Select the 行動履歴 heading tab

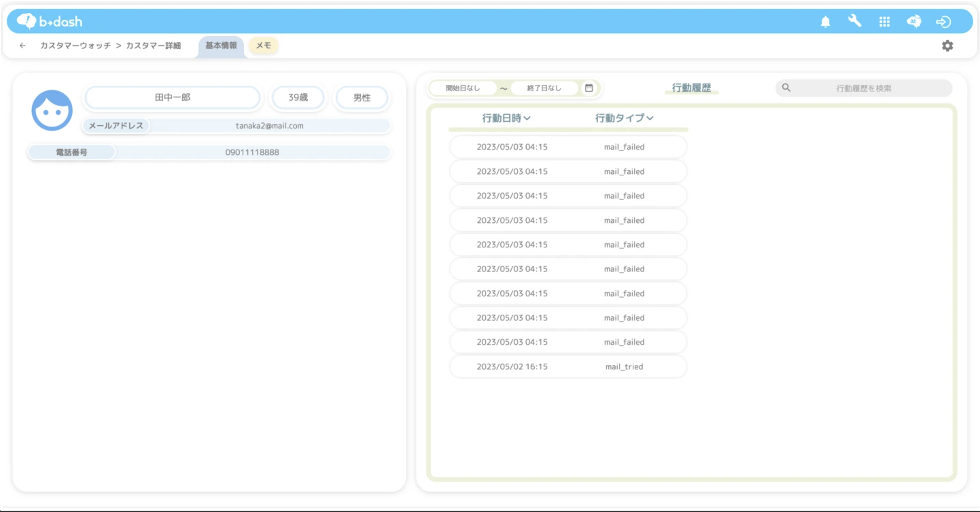tap(691, 88)
